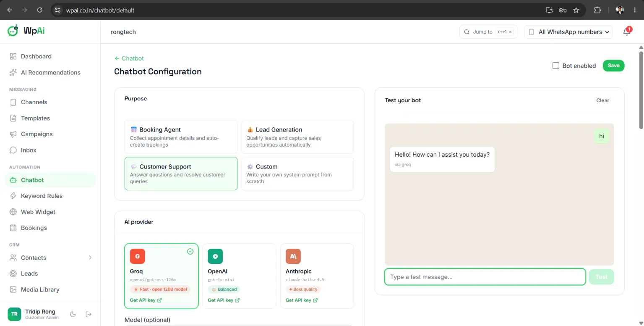Choose OpenAI as AI provider

239,276
